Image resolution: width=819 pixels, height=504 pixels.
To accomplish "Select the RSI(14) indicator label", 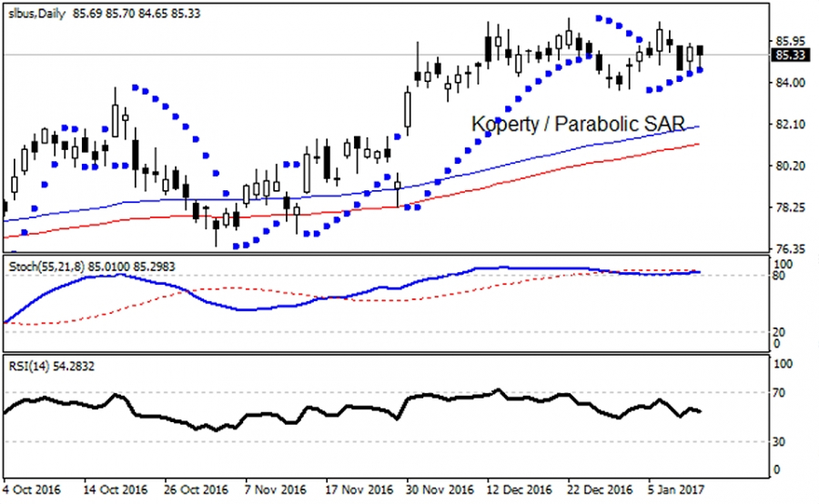I will (29, 367).
